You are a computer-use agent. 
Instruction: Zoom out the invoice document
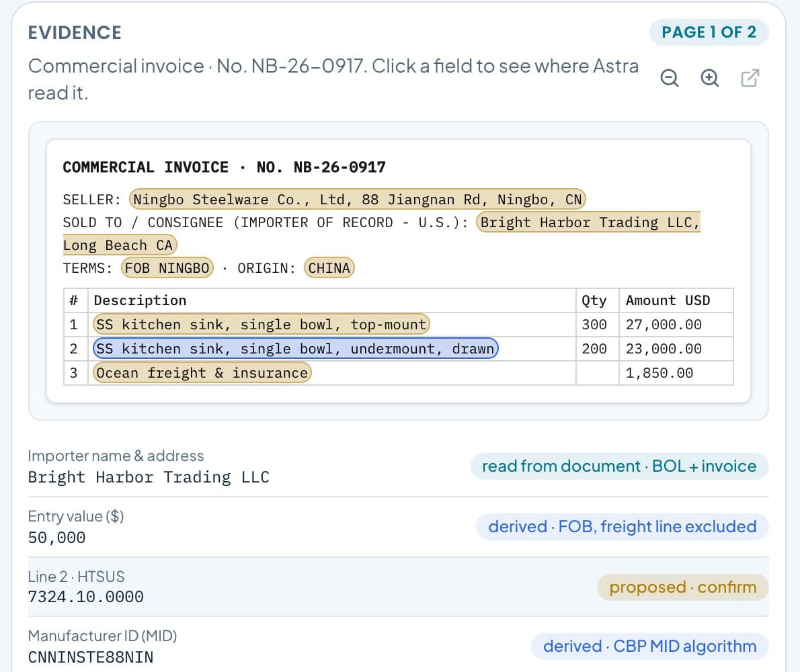pos(669,78)
